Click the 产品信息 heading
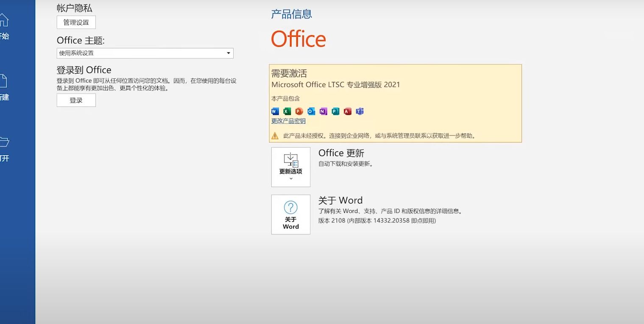Viewport: 644px width, 324px height. 292,14
